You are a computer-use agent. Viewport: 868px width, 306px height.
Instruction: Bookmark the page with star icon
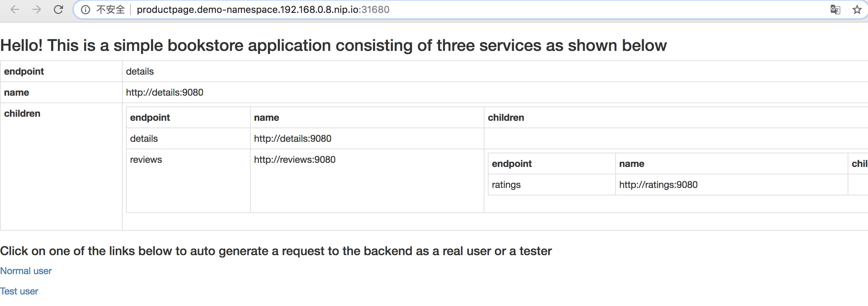click(857, 9)
